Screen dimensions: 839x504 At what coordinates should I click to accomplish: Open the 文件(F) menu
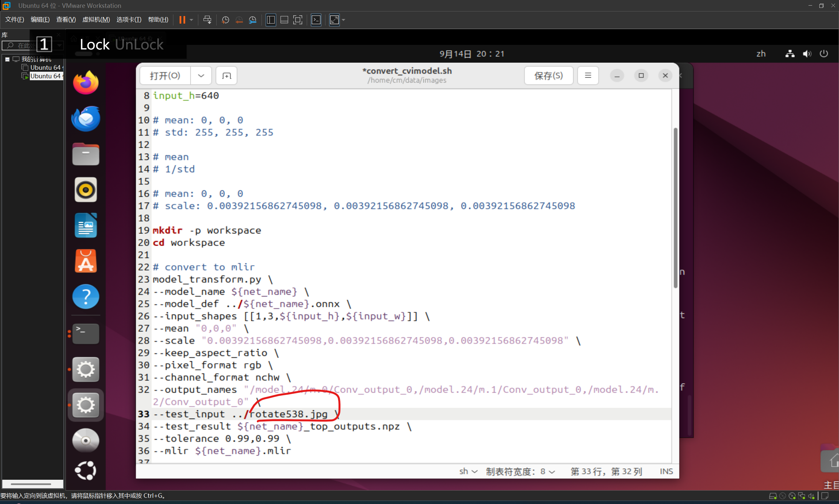point(15,20)
